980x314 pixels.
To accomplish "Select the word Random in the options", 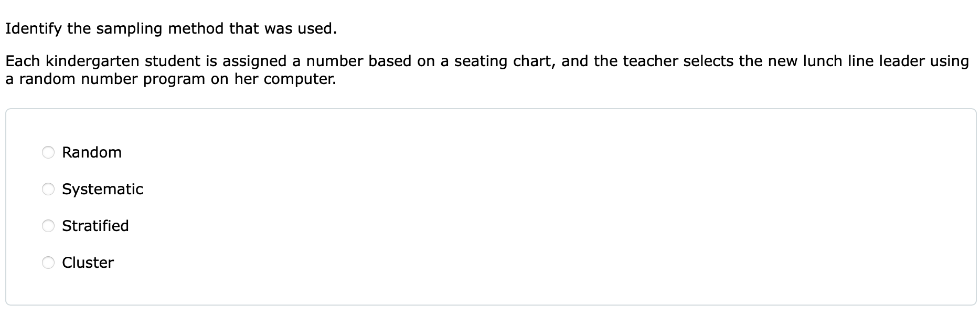I will [92, 153].
